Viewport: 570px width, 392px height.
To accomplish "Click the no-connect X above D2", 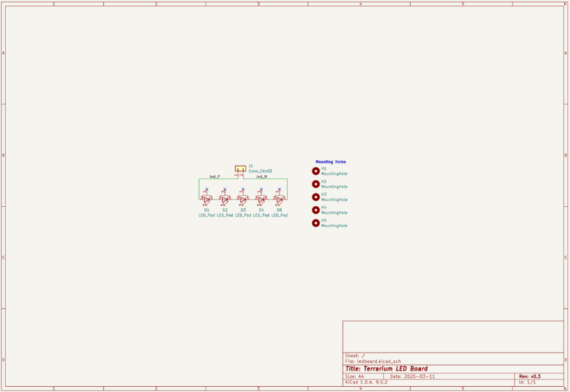I will 225,189.
